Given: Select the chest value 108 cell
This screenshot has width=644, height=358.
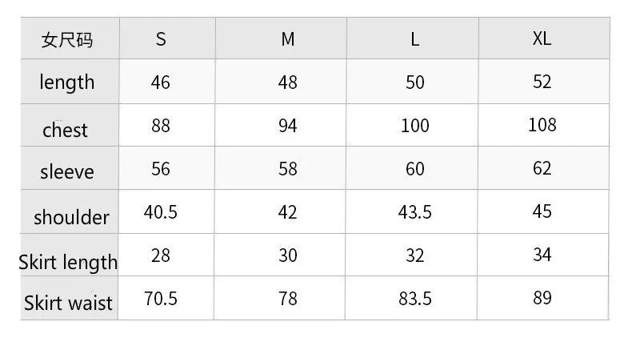Looking at the screenshot, I should pos(544,126).
